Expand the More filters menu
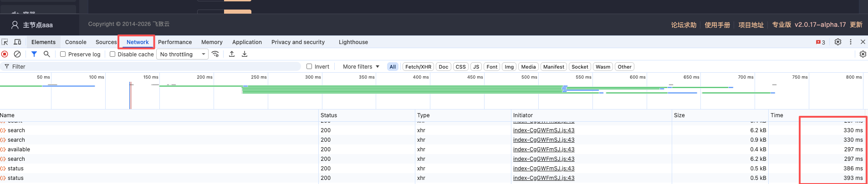 click(x=361, y=66)
